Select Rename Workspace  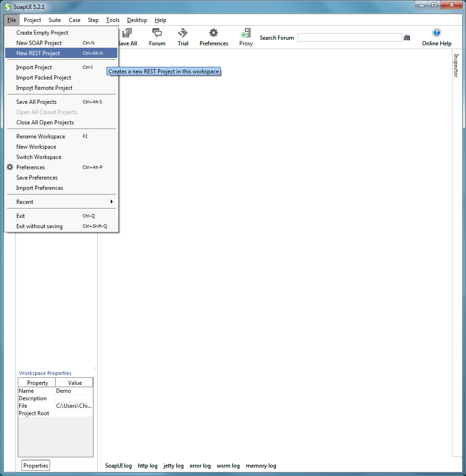click(61, 137)
